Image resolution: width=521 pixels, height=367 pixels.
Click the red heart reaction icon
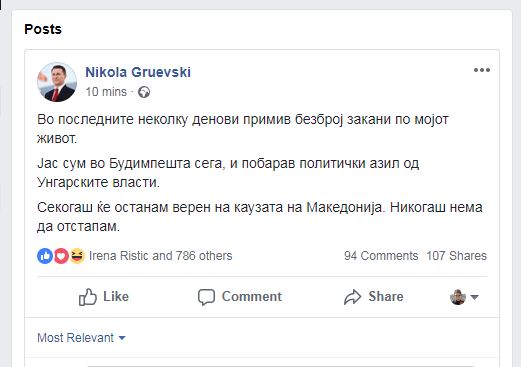(61, 256)
